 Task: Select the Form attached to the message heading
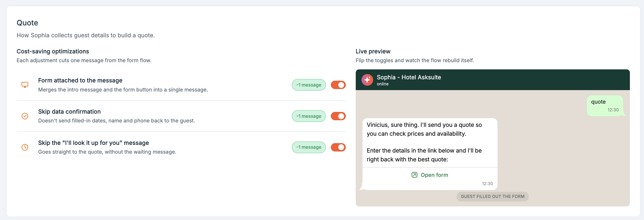coord(80,80)
